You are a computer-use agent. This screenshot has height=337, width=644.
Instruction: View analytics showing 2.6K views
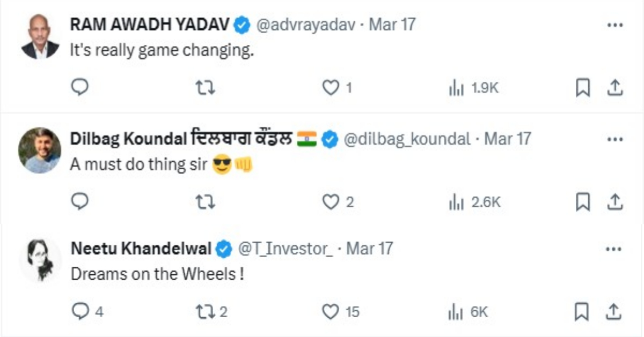[x=474, y=202]
